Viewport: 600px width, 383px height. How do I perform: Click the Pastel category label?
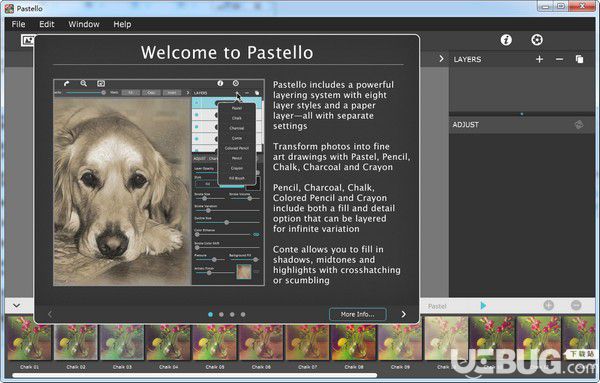click(x=437, y=306)
